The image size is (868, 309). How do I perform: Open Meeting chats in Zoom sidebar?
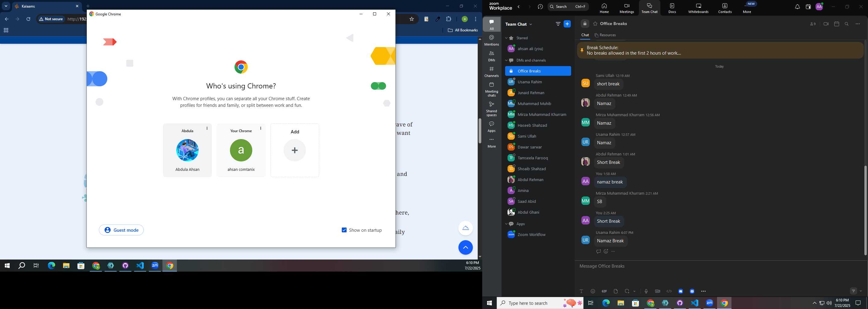coord(492,89)
